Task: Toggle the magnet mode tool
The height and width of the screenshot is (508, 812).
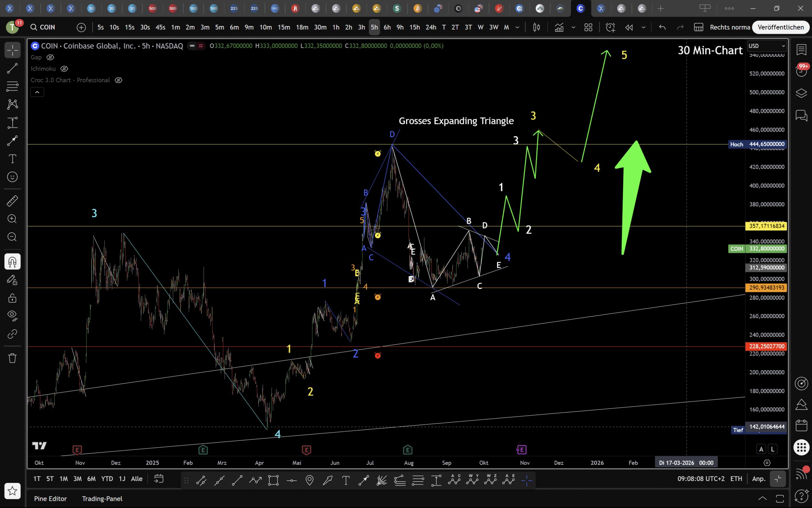Action: pos(12,262)
